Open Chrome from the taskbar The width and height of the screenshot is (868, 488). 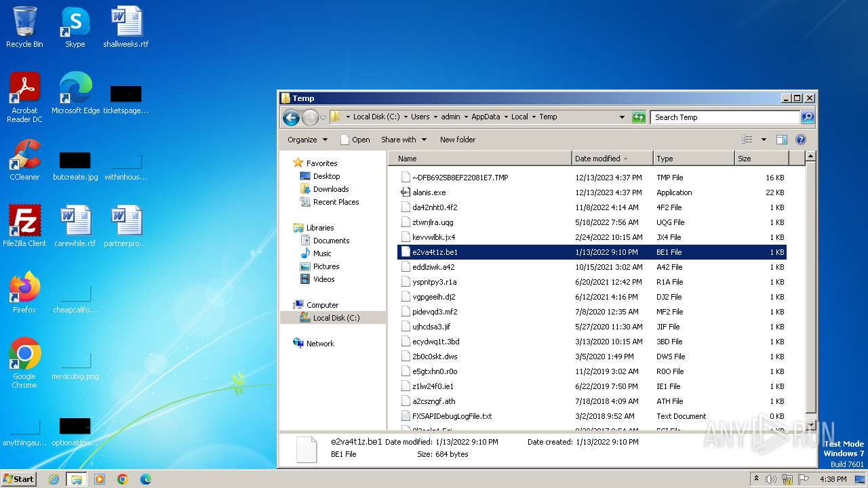pos(122,479)
